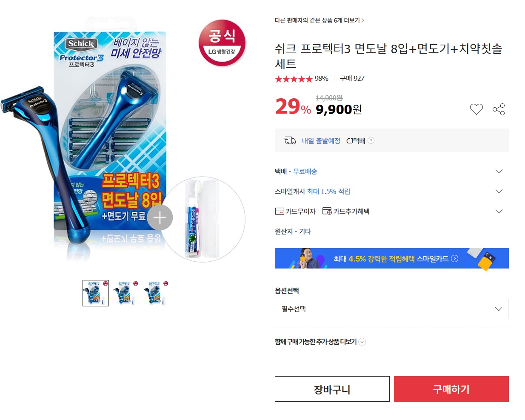Expand 함께 구매 가능한 추가상품 더보기

[x=362, y=342]
